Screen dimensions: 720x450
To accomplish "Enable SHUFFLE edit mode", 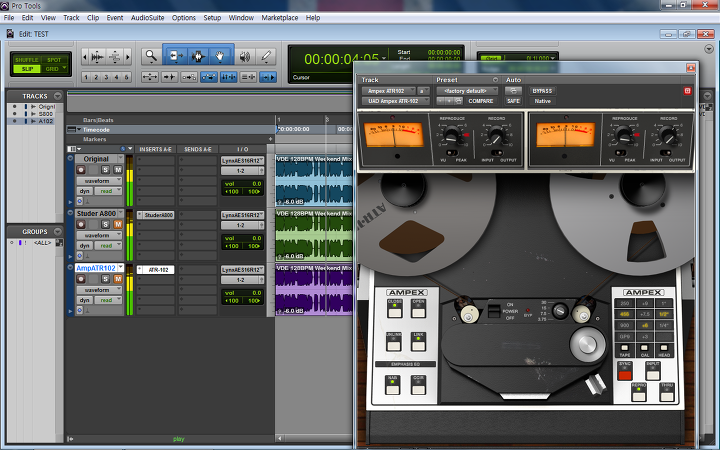I will coord(26,60).
